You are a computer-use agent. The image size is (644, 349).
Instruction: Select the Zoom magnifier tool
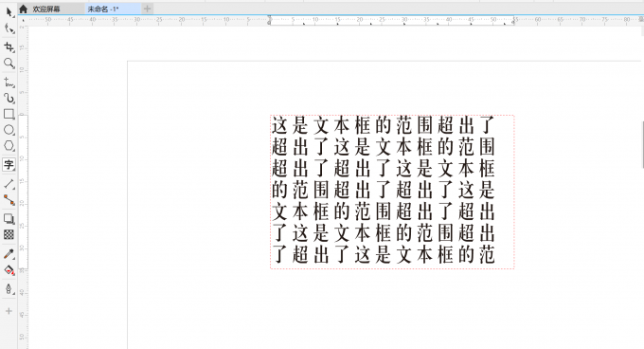click(9, 64)
